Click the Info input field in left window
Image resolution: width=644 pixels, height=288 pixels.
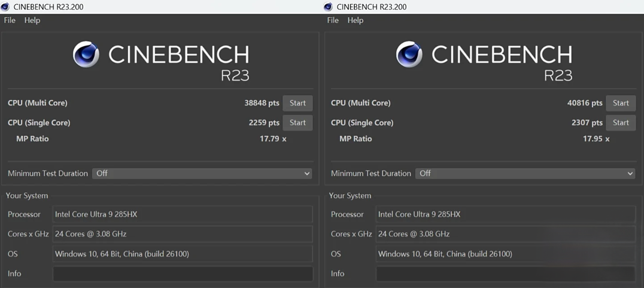tap(183, 274)
